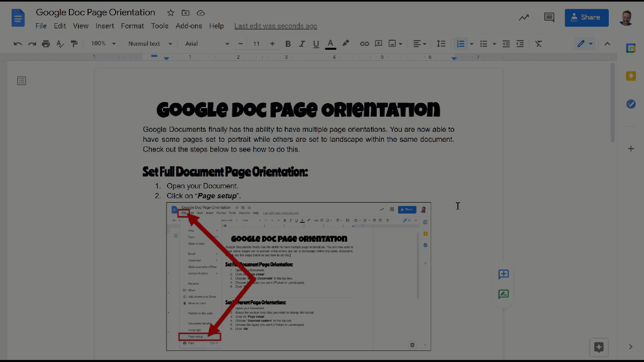Open the highlight color tool

(x=346, y=44)
